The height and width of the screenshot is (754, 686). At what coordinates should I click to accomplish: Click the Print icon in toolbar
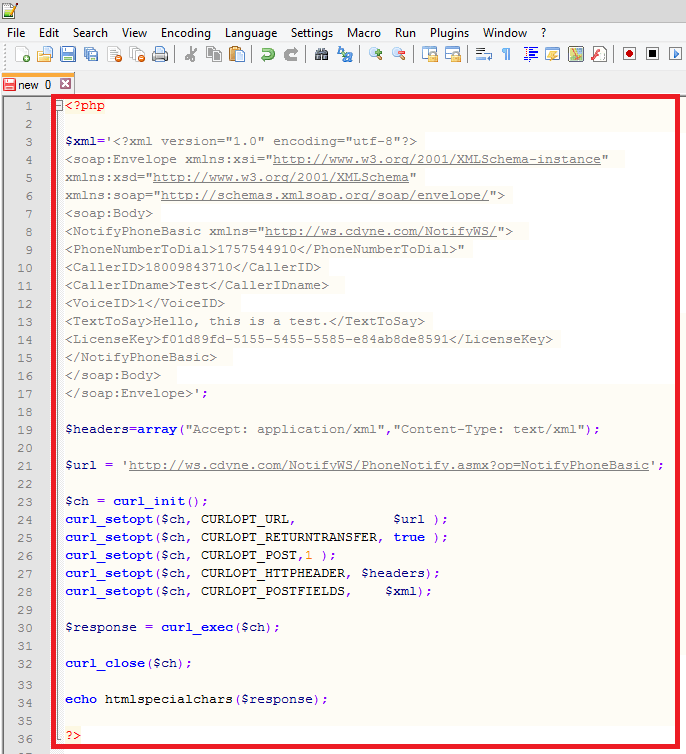pyautogui.click(x=159, y=54)
